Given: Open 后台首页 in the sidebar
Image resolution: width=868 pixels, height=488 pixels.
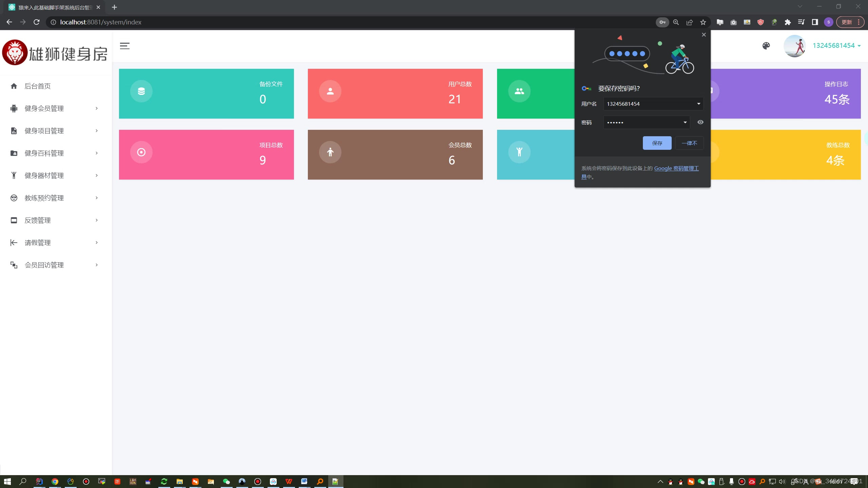Looking at the screenshot, I should pyautogui.click(x=38, y=86).
